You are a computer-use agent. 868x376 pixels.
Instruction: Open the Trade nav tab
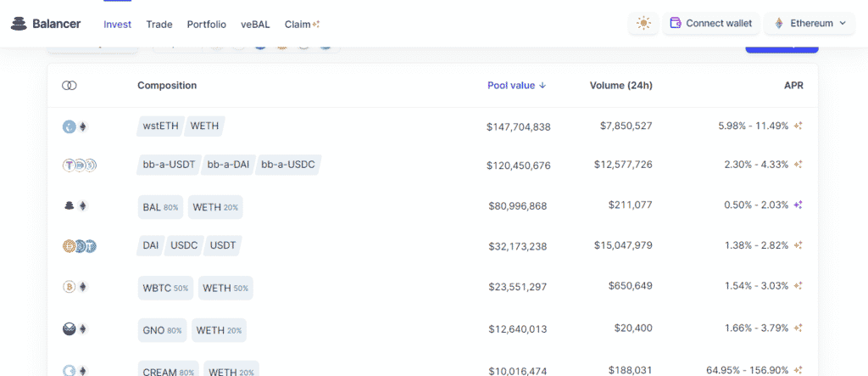click(159, 25)
